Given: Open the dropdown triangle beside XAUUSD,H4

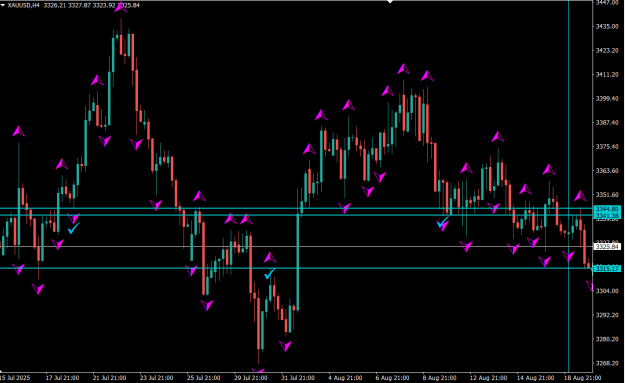Looking at the screenshot, I should (3, 5).
